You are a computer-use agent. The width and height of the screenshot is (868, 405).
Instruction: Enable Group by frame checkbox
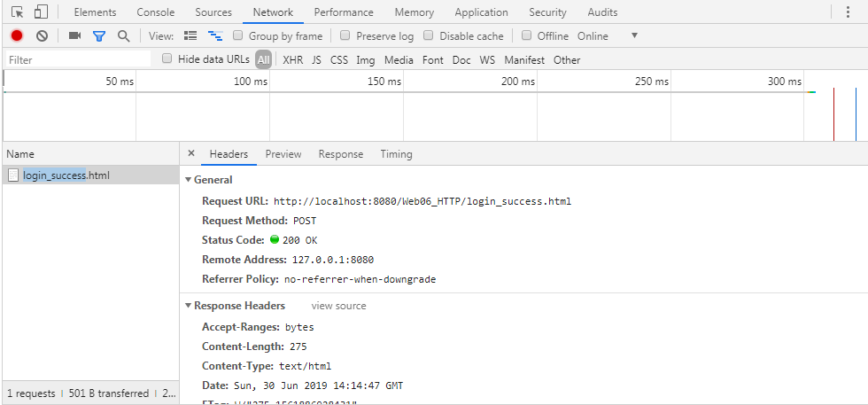(x=238, y=35)
